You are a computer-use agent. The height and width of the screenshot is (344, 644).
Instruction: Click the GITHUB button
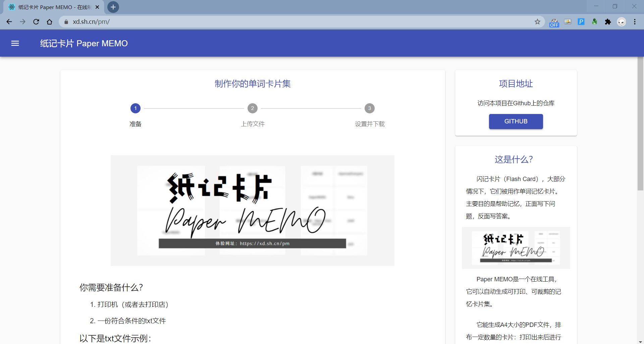pos(516,121)
